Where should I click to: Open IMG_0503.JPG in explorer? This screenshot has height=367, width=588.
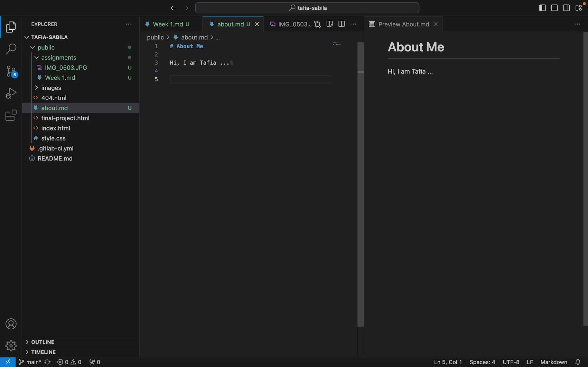point(81,68)
